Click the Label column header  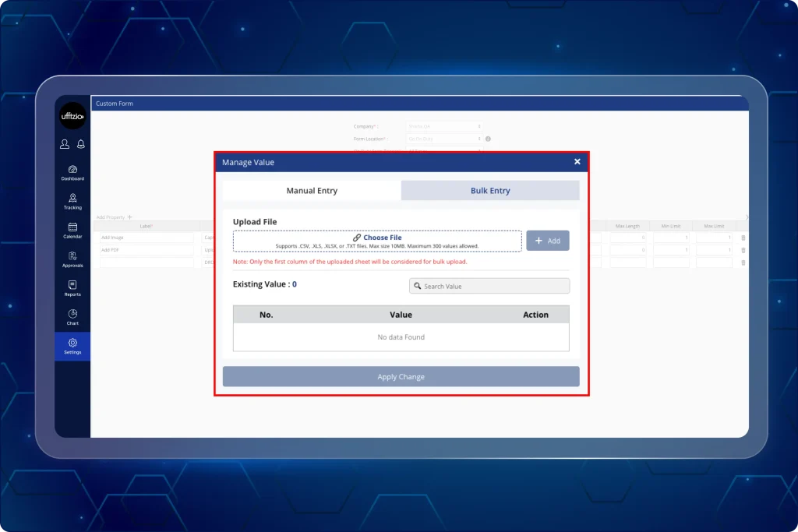coord(146,227)
